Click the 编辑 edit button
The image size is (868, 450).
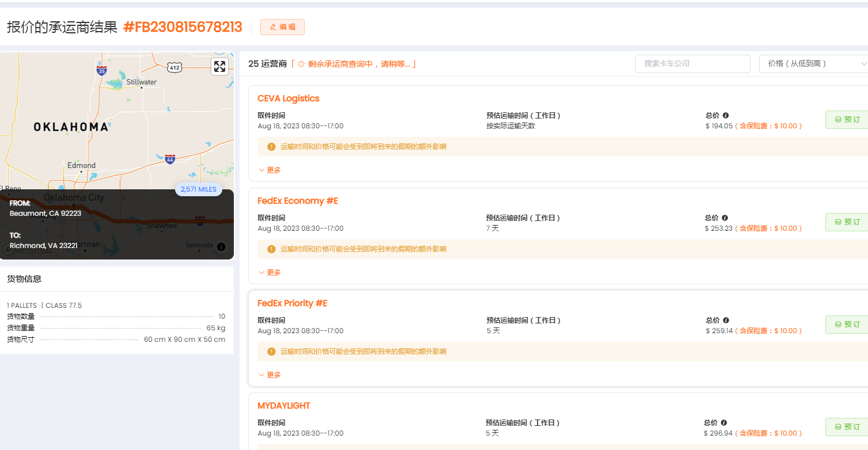tap(282, 27)
